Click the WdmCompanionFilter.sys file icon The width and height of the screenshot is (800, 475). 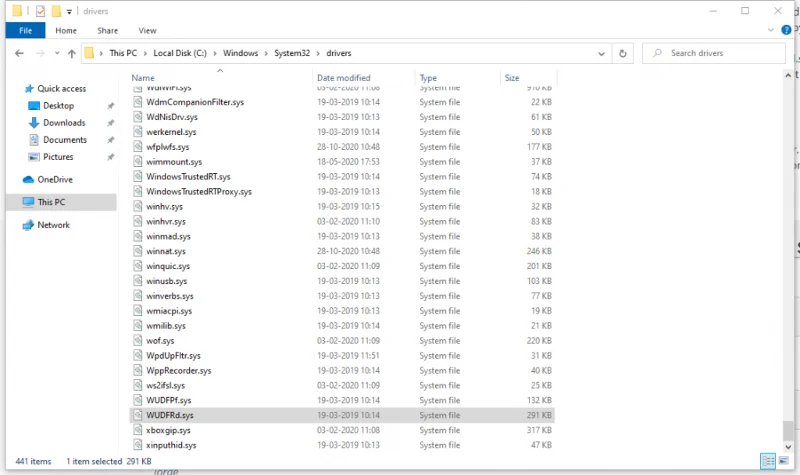pos(137,102)
